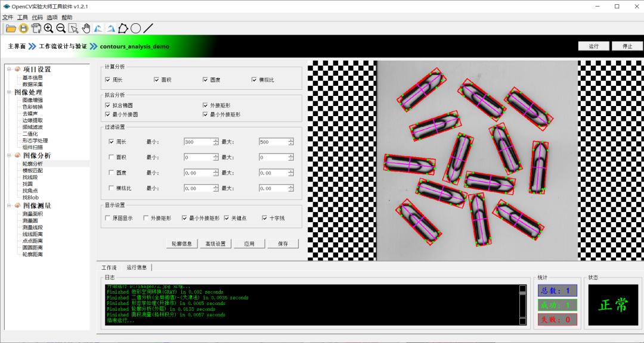Select 形态学处理 in the tree
Viewport: 644px width, 343px height.
(35, 141)
